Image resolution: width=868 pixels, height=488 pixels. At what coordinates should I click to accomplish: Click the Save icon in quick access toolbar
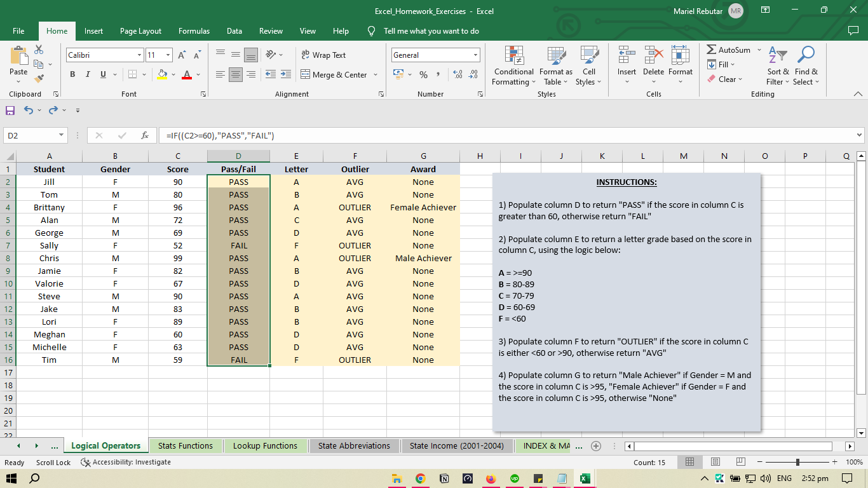click(10, 111)
